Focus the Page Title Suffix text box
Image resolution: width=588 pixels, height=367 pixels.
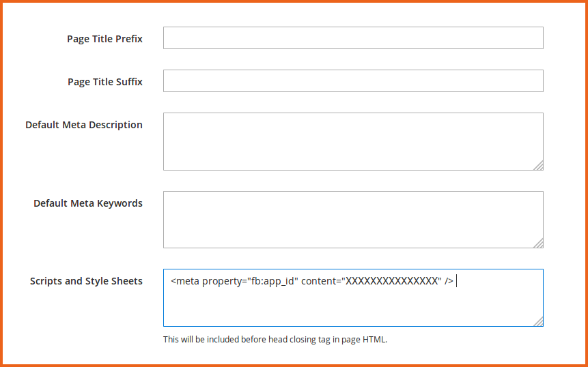pyautogui.click(x=353, y=80)
